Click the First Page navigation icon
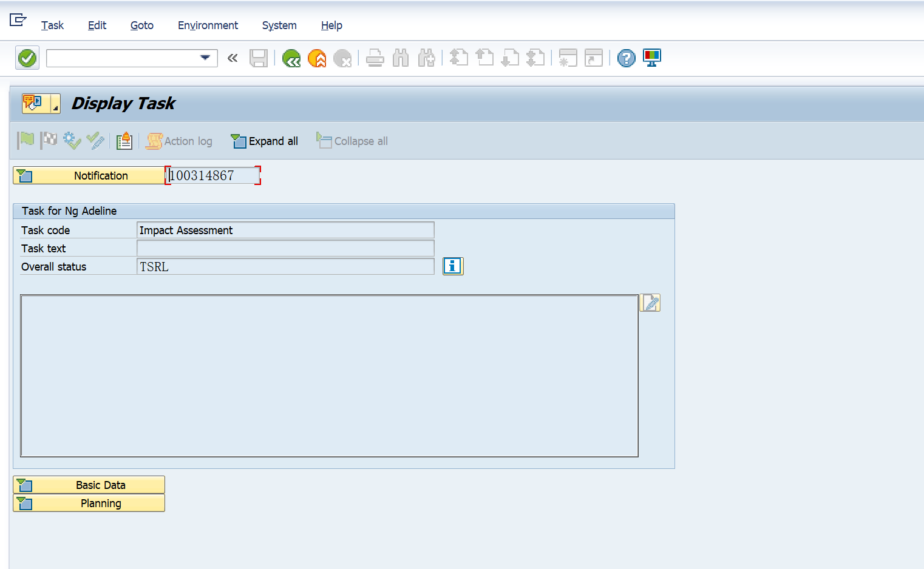This screenshot has width=924, height=569. [x=459, y=58]
